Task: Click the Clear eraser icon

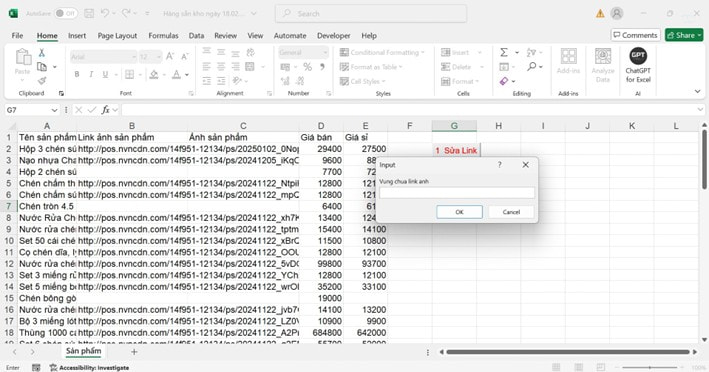Action: 504,81
